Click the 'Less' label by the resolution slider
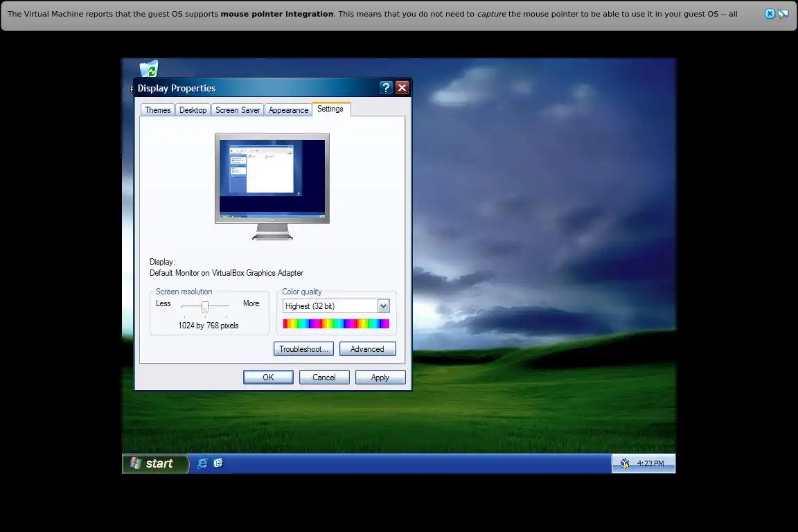 tap(163, 303)
